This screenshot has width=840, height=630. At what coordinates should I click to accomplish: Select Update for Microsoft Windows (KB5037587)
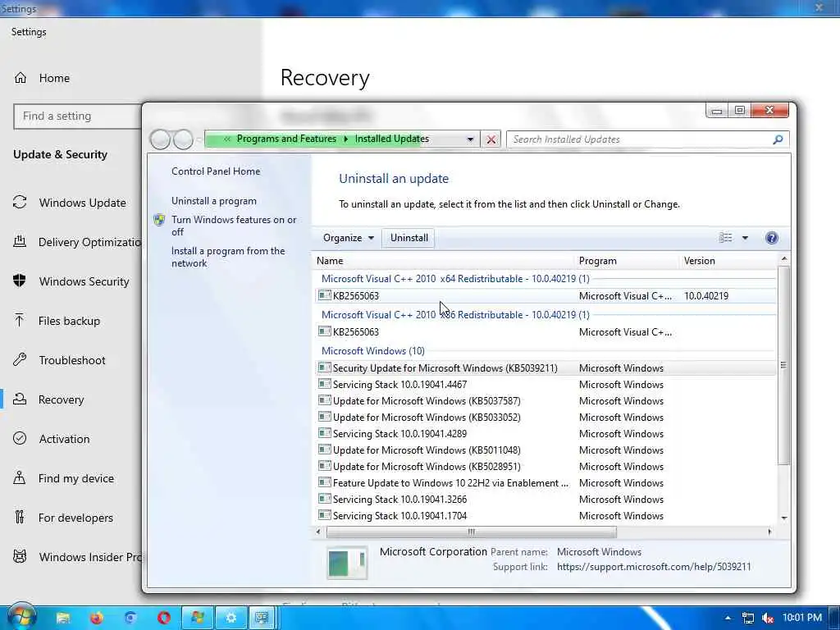click(x=546, y=401)
